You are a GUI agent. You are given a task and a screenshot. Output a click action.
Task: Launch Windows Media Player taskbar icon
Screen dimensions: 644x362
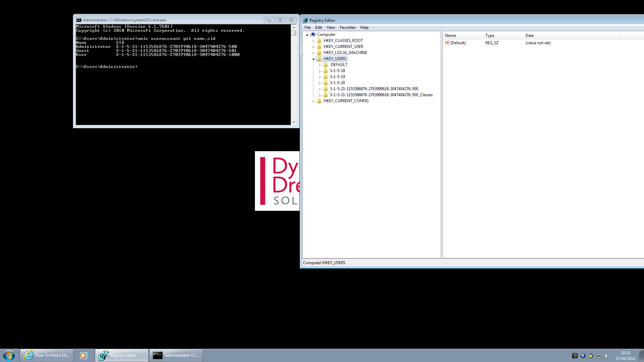(83, 355)
